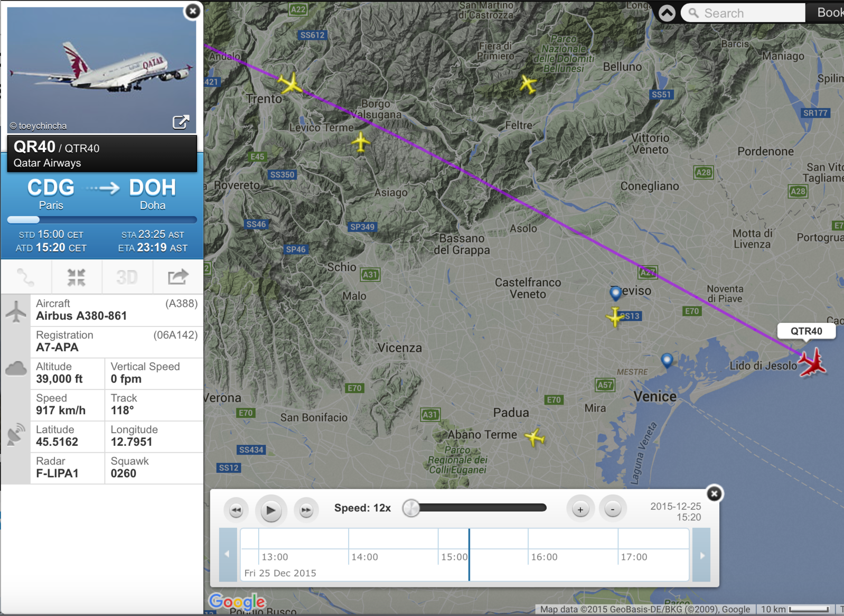Click the center-on-aircraft arrows icon
Image resolution: width=844 pixels, height=616 pixels.
[x=76, y=277]
